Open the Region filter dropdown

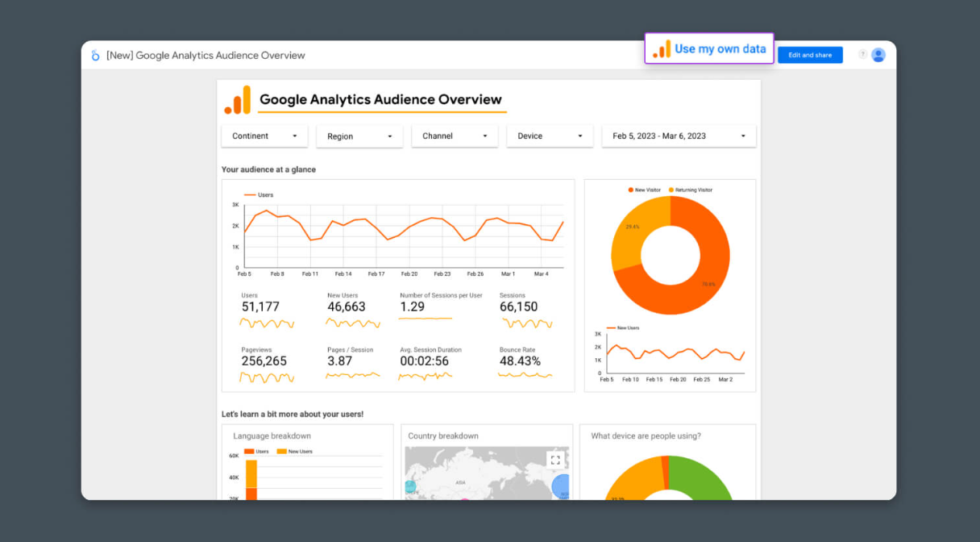pyautogui.click(x=359, y=136)
